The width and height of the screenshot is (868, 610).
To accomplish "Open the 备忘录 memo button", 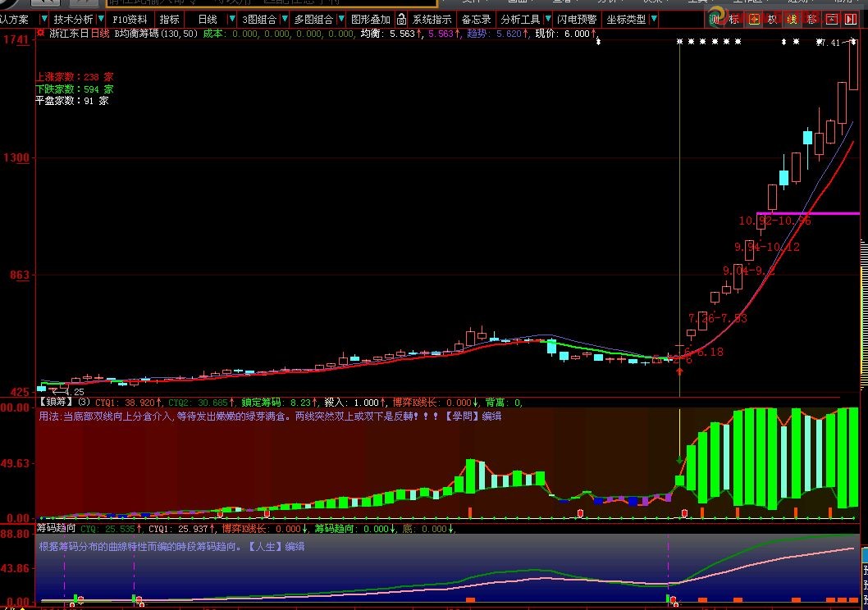I will point(476,20).
